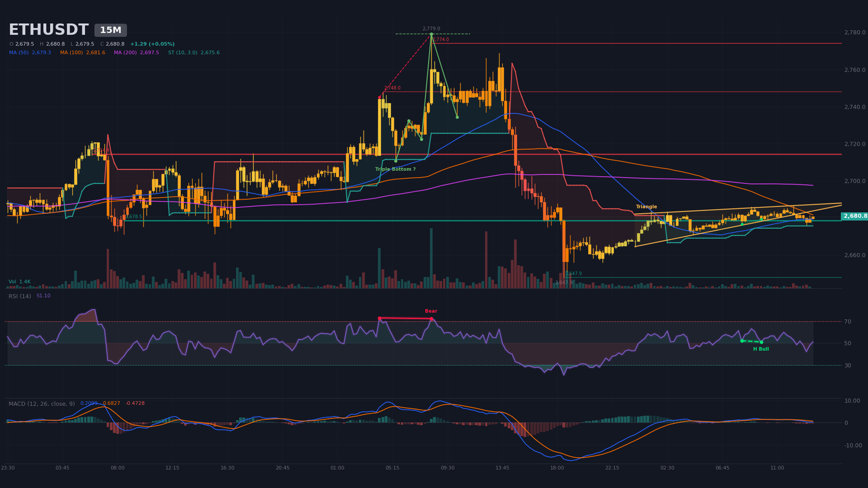Click the 2,660.0 price axis label

(854, 255)
